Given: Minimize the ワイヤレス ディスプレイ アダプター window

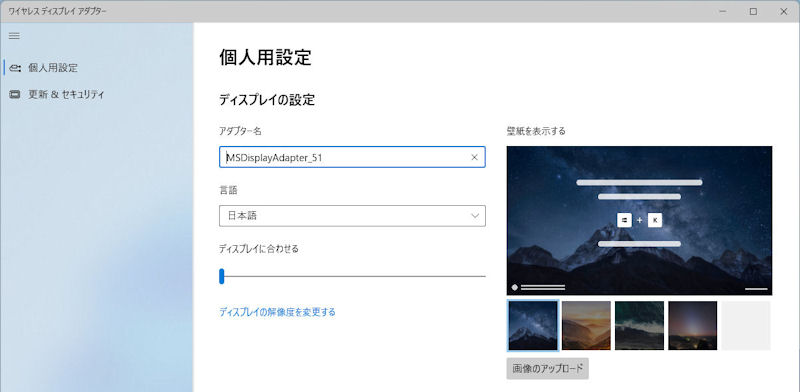Looking at the screenshot, I should (x=723, y=11).
